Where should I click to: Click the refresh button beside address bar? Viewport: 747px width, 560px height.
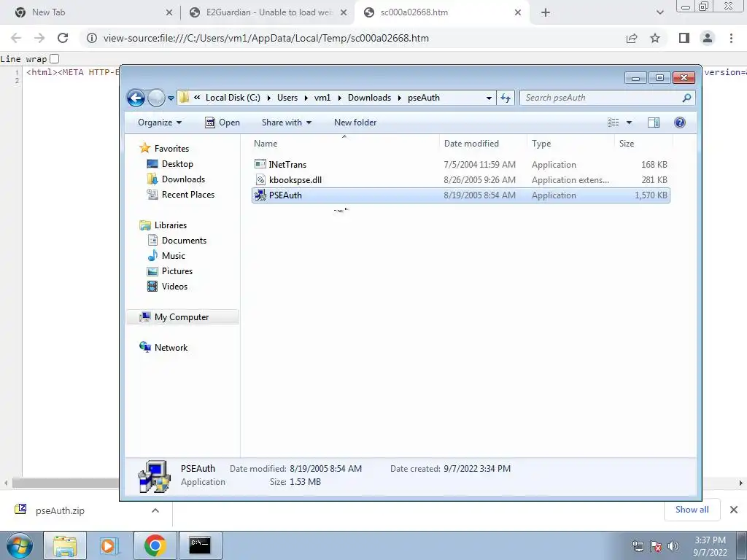506,98
